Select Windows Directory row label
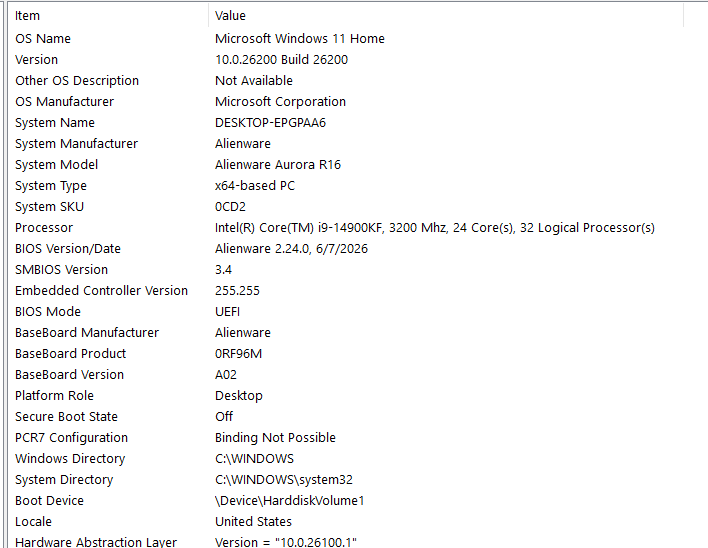708x548 pixels. tap(70, 459)
